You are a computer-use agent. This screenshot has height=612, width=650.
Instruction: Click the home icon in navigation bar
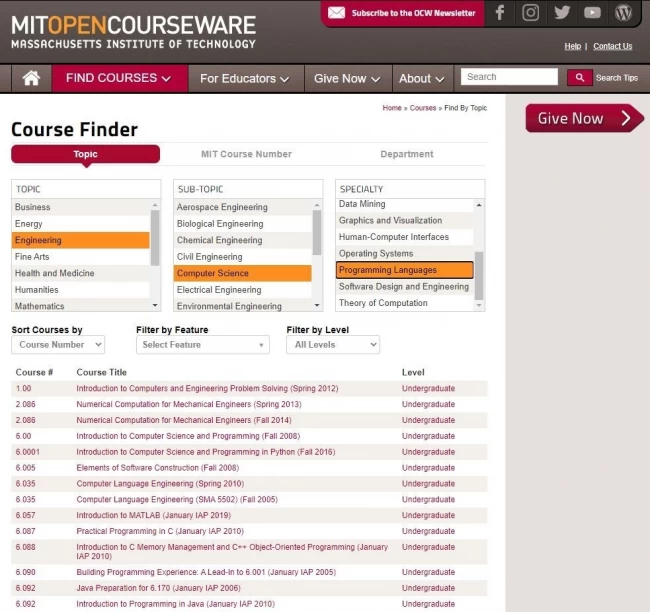(31, 78)
